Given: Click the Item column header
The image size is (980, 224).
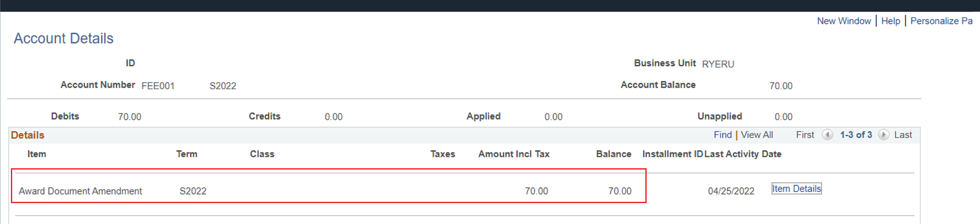Looking at the screenshot, I should [37, 154].
